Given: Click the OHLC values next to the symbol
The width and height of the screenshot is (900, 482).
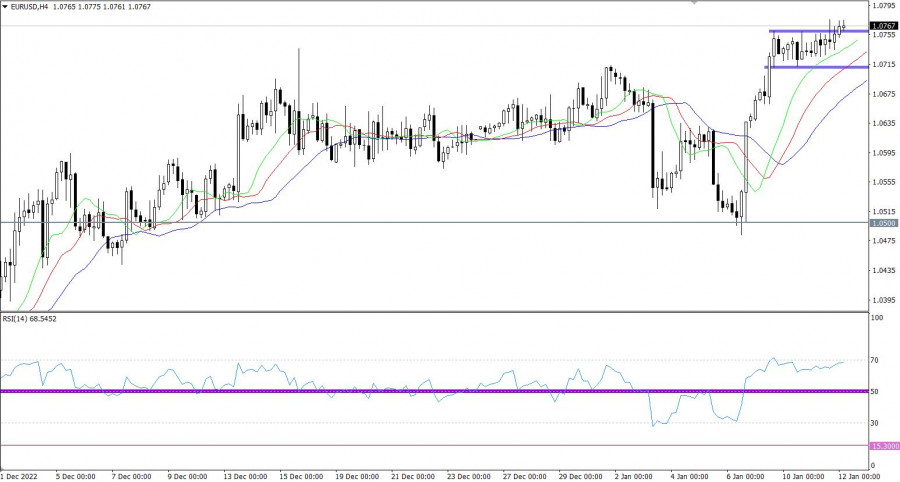Looking at the screenshot, I should pos(107,8).
